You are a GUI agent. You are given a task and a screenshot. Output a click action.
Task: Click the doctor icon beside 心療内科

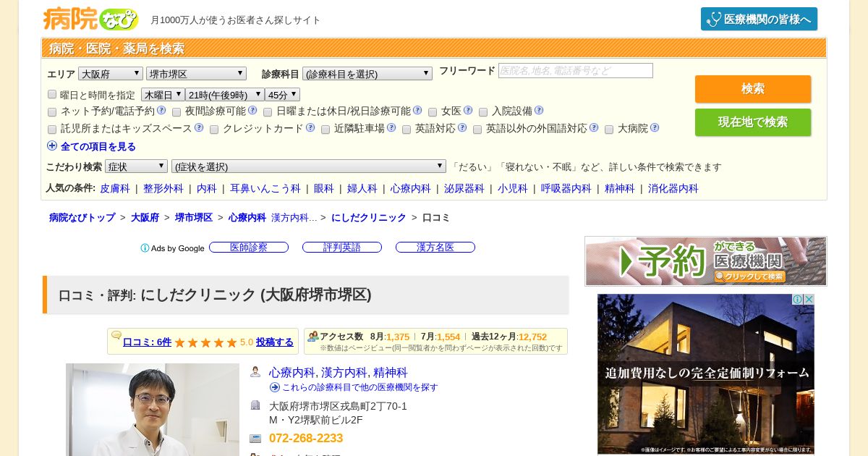point(255,372)
